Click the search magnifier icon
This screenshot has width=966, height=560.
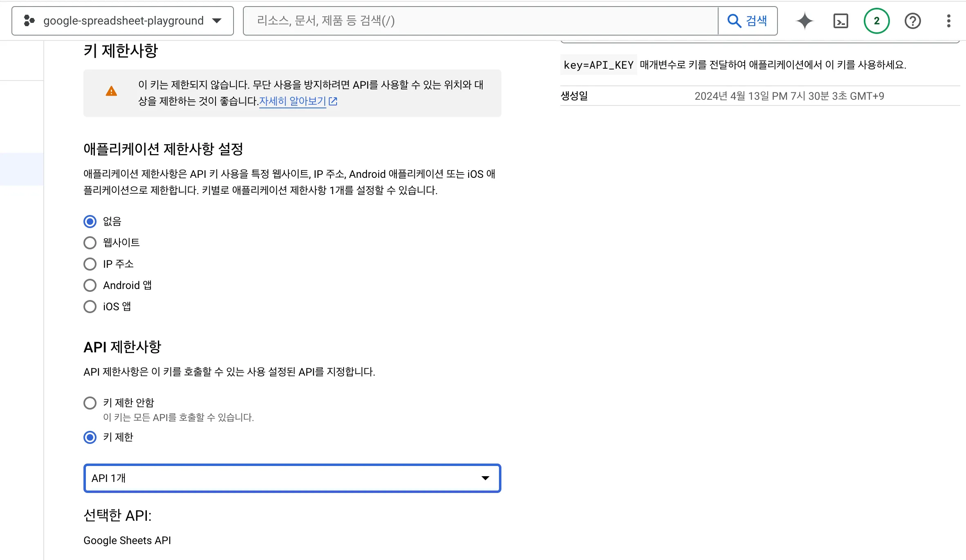[x=734, y=21]
